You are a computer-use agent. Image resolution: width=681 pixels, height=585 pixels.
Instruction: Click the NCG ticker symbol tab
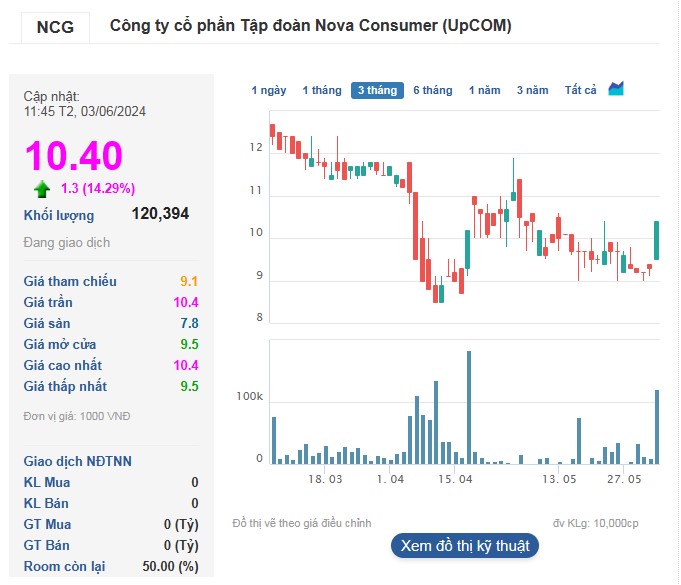click(55, 27)
